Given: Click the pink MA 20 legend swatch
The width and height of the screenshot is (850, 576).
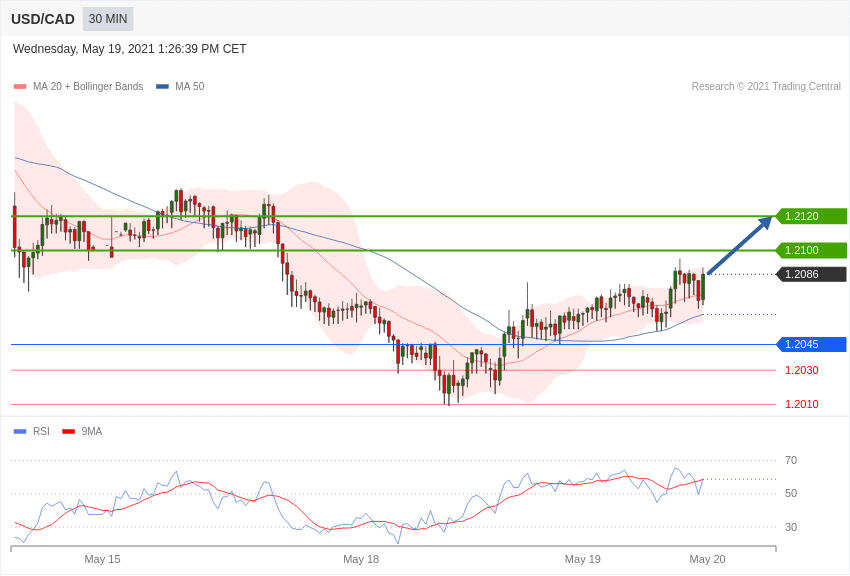Looking at the screenshot, I should coord(20,87).
